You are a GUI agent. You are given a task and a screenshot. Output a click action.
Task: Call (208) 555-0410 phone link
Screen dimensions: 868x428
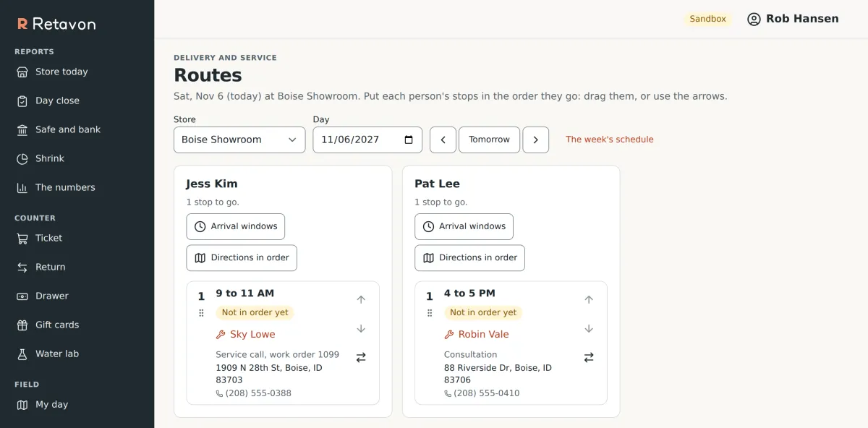tap(482, 393)
